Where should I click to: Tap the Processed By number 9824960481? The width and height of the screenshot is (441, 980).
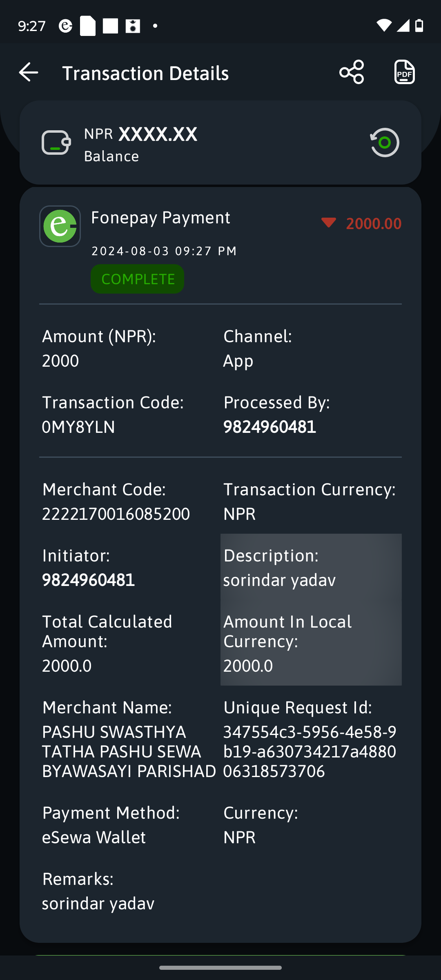tap(269, 427)
